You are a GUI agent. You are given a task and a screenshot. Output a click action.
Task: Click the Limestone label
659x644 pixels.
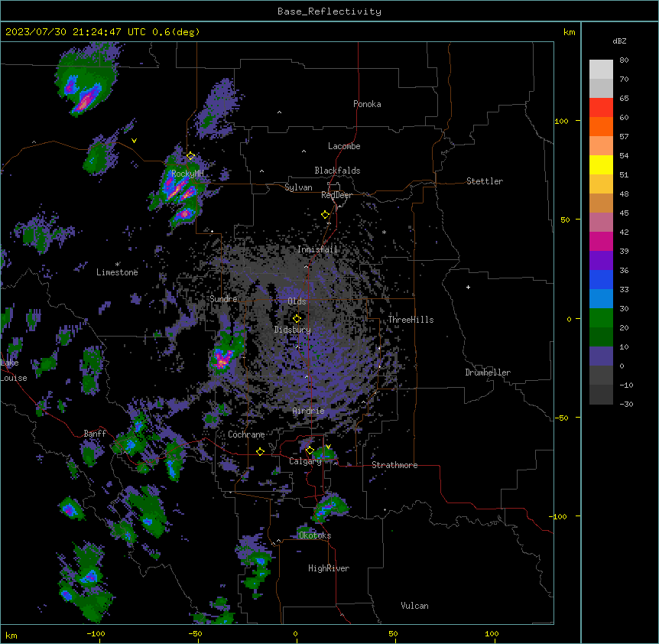tap(117, 272)
